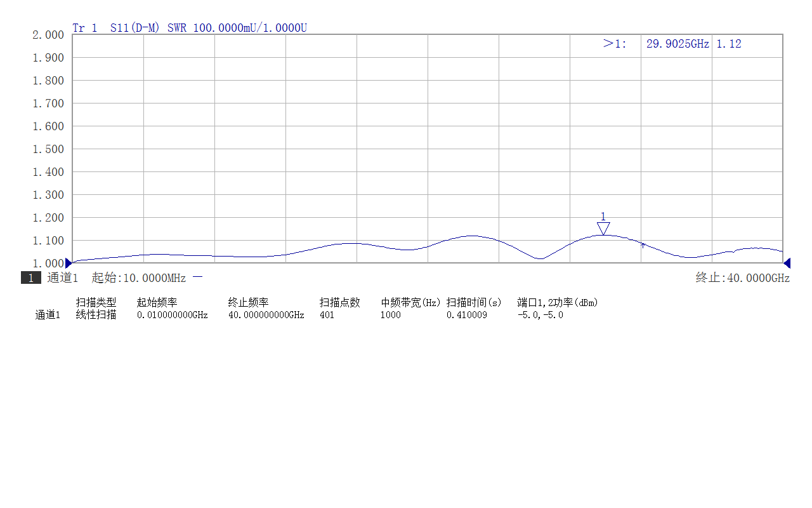Click the 中频带宽(Hz) column header
Screen dimensions: 812x508
[x=410, y=302]
